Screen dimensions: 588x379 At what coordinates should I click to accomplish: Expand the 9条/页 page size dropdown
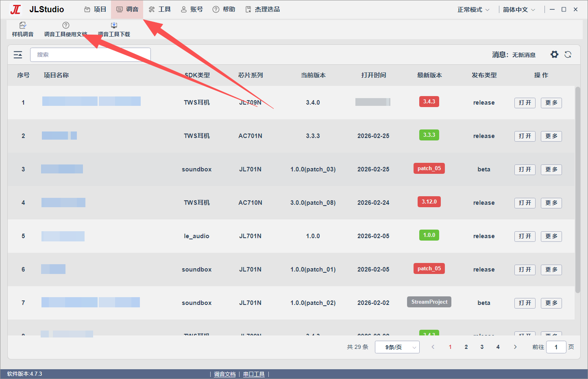pos(397,347)
